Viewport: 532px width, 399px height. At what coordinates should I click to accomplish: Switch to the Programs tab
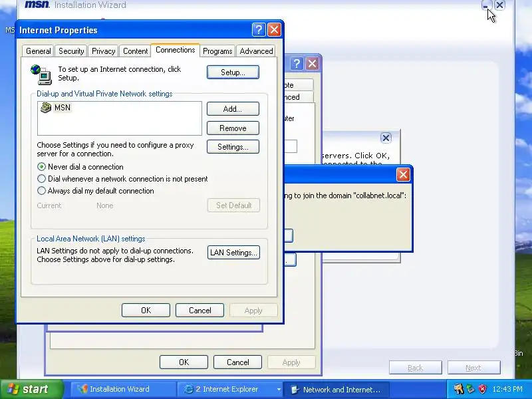(x=217, y=51)
